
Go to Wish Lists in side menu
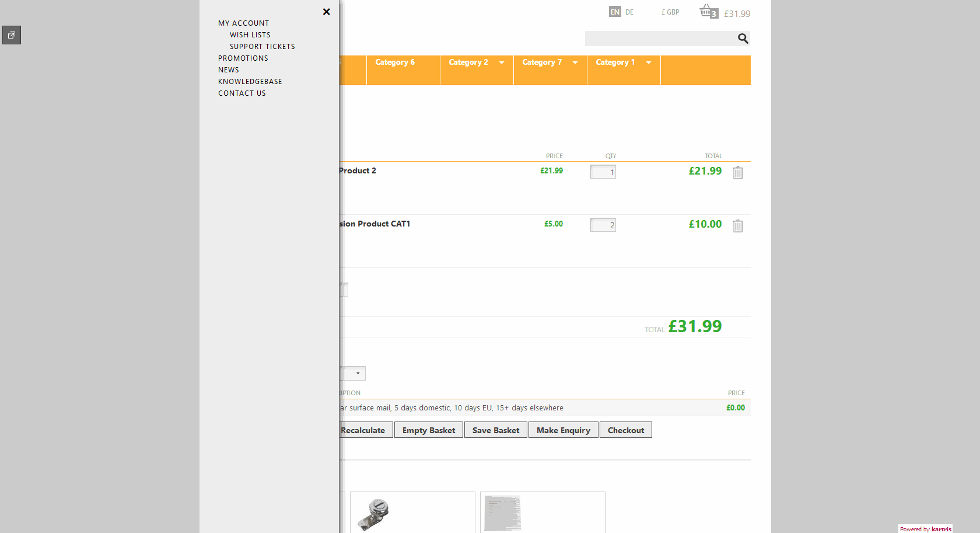pyautogui.click(x=250, y=35)
